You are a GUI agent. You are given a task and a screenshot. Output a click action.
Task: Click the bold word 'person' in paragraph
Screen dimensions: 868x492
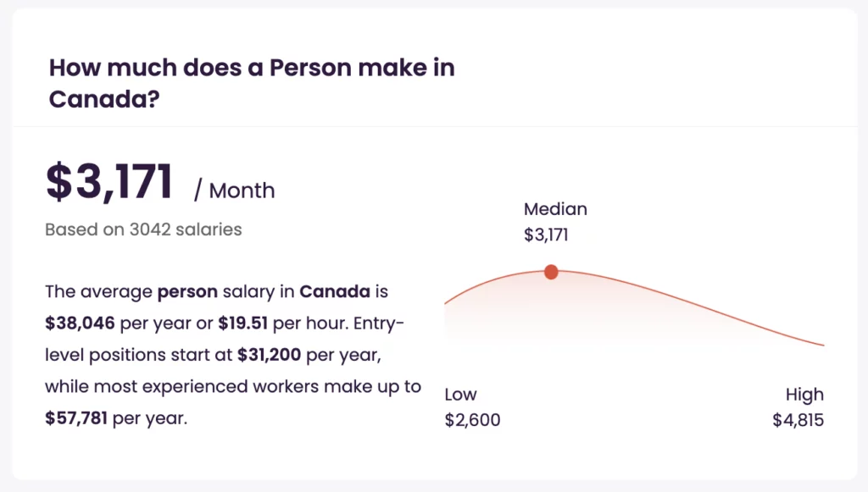click(187, 292)
